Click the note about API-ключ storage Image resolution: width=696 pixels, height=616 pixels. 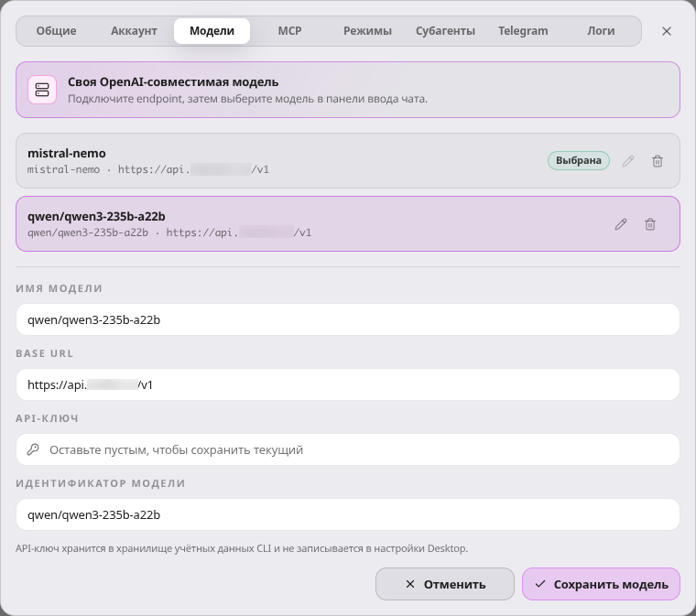(x=242, y=548)
